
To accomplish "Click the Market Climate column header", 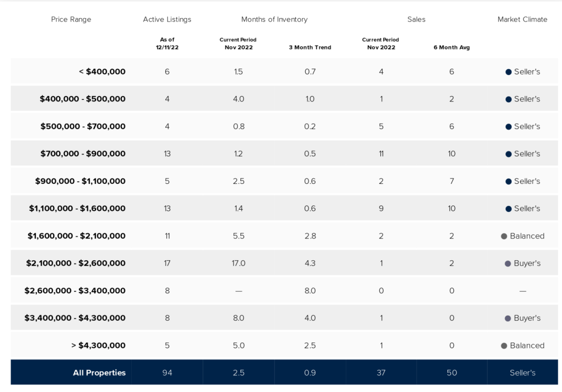I will tap(522, 19).
